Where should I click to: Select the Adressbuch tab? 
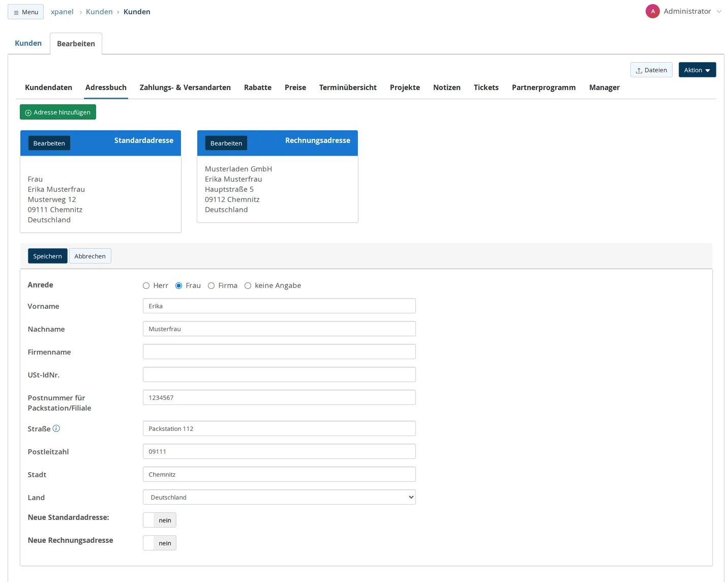pyautogui.click(x=106, y=88)
